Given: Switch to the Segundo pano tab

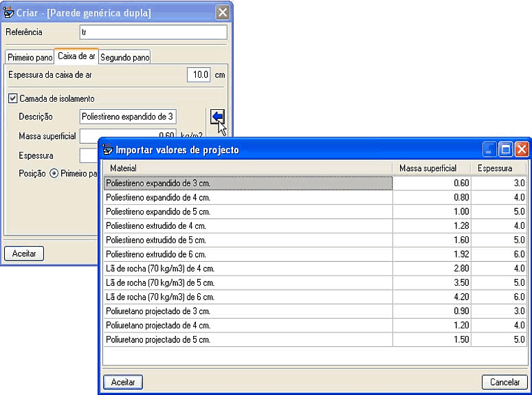Looking at the screenshot, I should [125, 57].
